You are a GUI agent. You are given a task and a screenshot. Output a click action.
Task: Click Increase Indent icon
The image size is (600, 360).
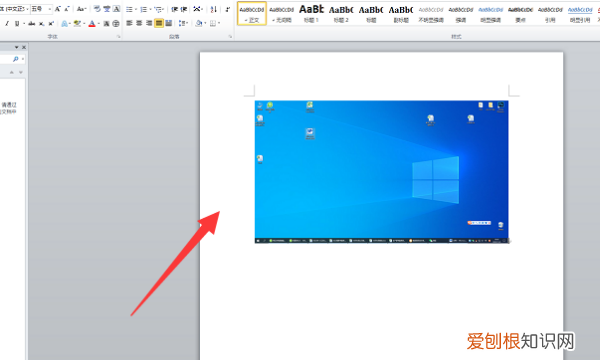point(184,9)
